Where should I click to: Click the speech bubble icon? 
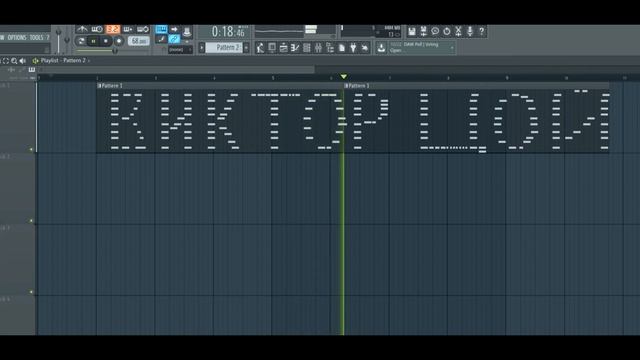(x=435, y=31)
